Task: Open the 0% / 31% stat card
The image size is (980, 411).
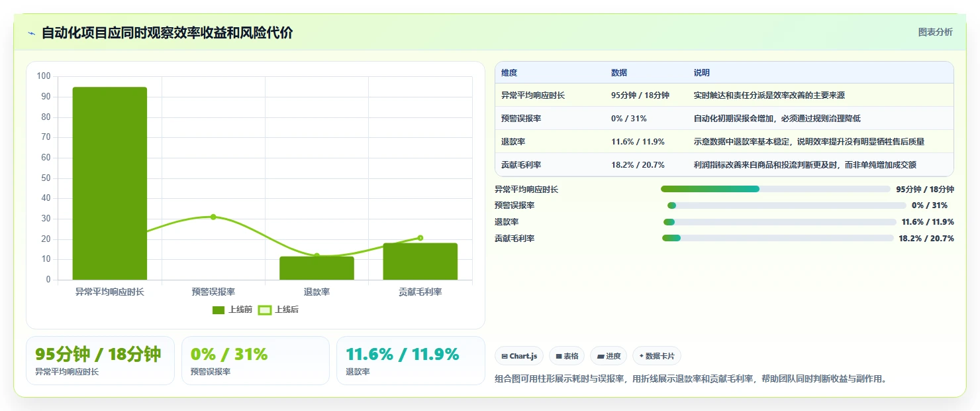Action: [256, 361]
